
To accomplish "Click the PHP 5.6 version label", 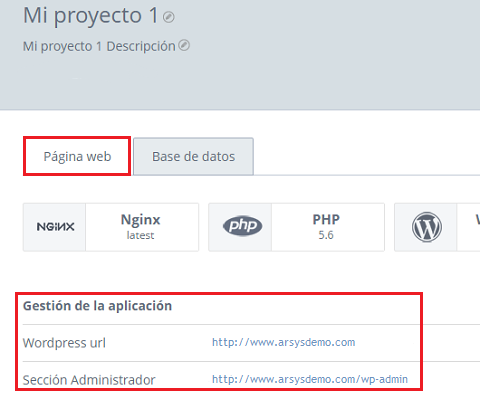I will tap(326, 235).
